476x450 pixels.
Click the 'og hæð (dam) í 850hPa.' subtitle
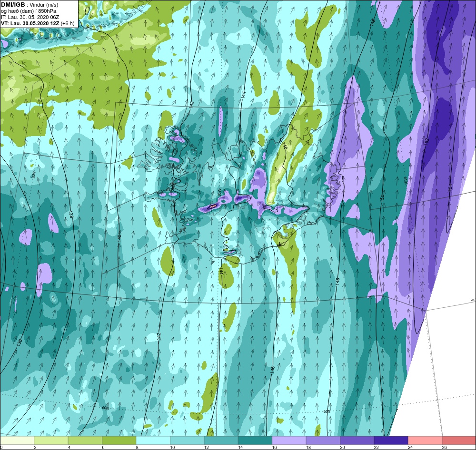(x=30, y=11)
